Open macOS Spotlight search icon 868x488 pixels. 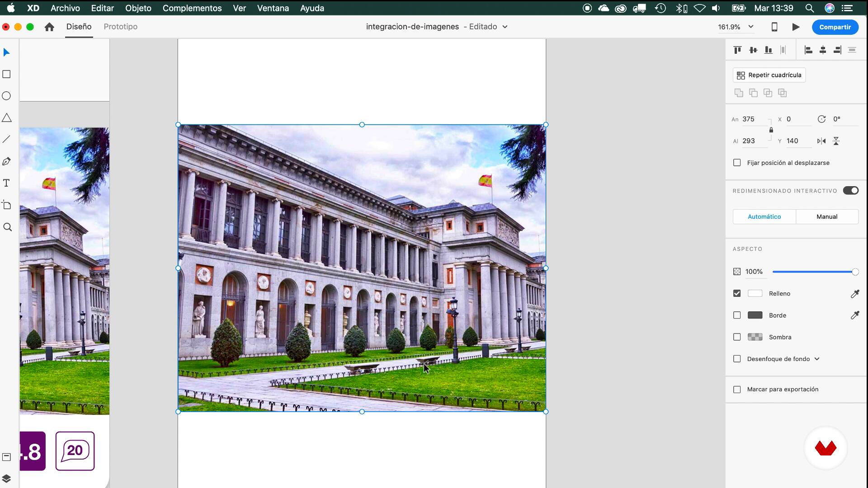810,8
